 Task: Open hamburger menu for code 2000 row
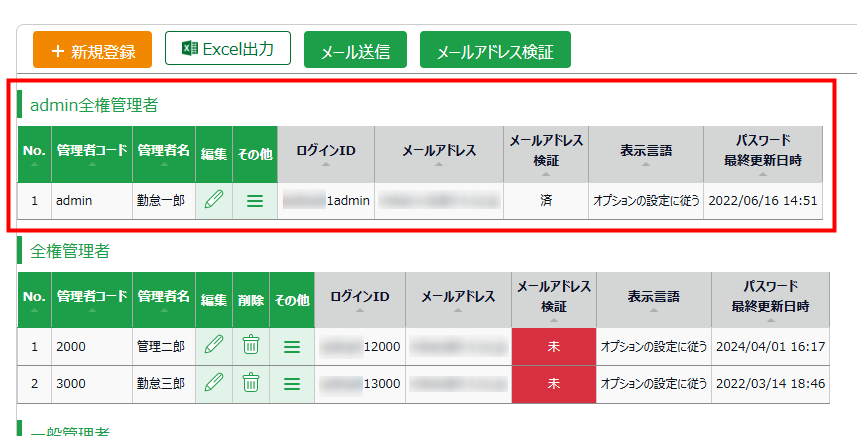(292, 346)
